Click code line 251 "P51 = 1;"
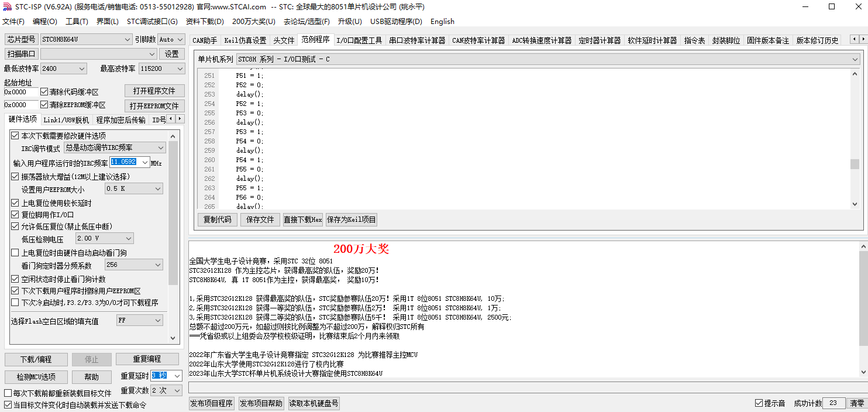The height and width of the screenshot is (412, 868). (250, 75)
